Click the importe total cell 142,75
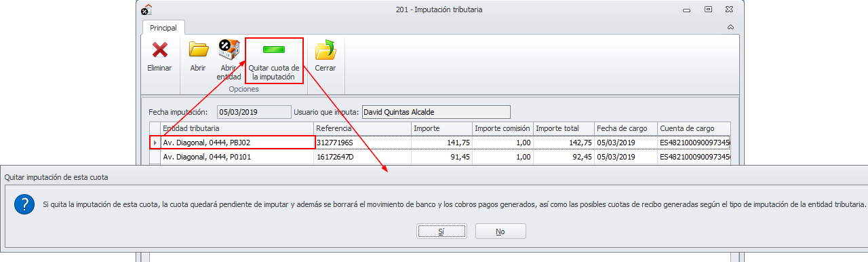Screen dimensions: 868x262 click(x=564, y=143)
